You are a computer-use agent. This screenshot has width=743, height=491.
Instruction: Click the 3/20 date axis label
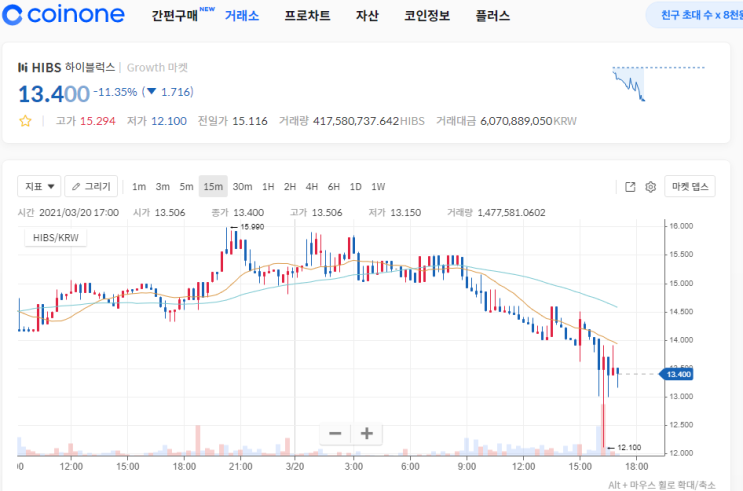pos(295,466)
